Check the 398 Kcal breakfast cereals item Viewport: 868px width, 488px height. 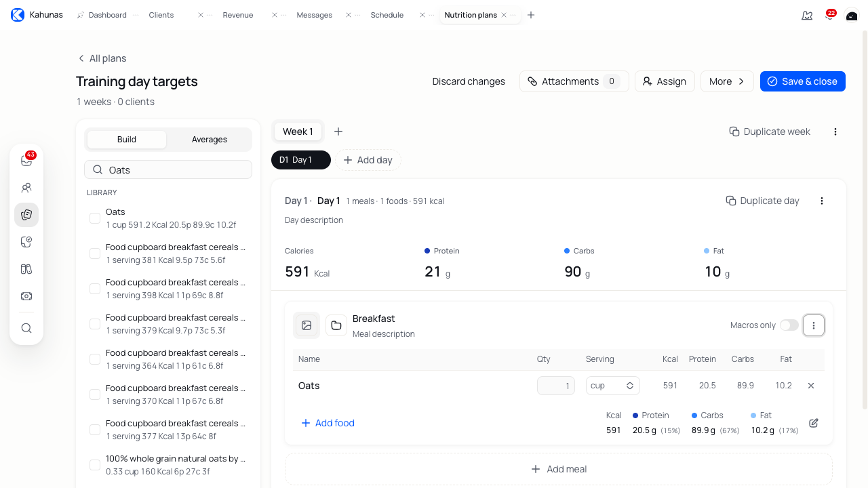[95, 289]
